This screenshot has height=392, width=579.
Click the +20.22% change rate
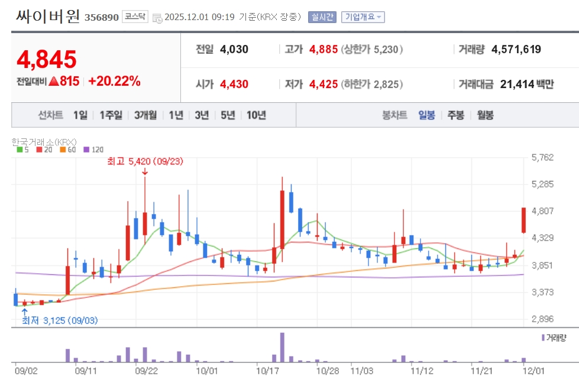[115, 81]
